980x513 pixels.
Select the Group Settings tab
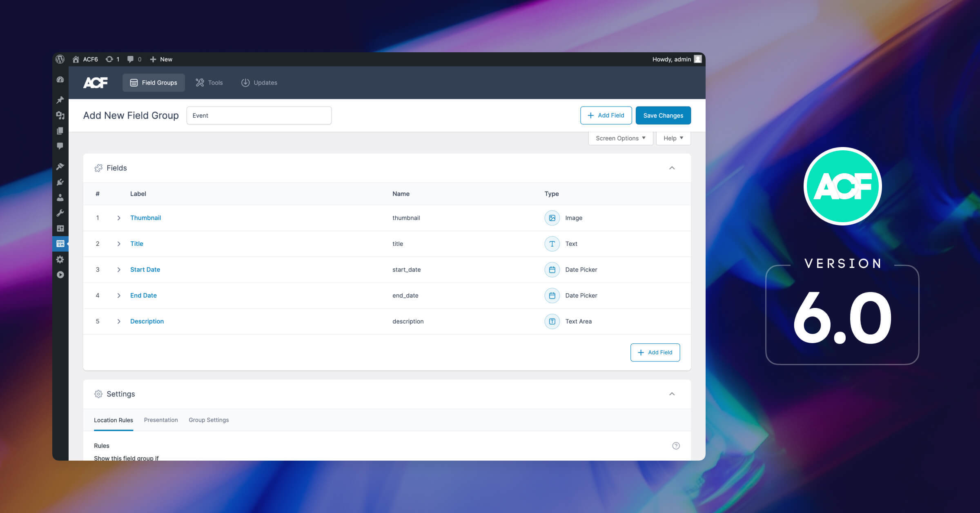pyautogui.click(x=209, y=420)
